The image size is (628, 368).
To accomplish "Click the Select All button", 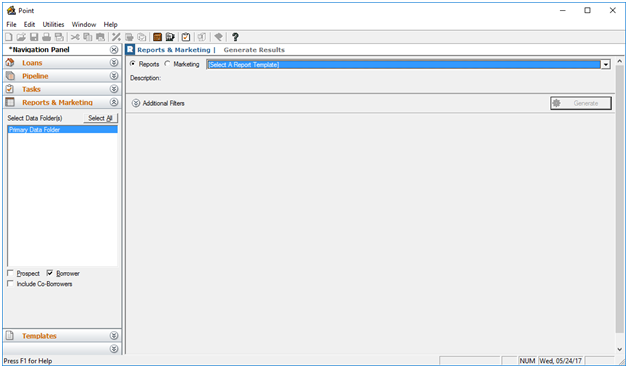I will [101, 118].
